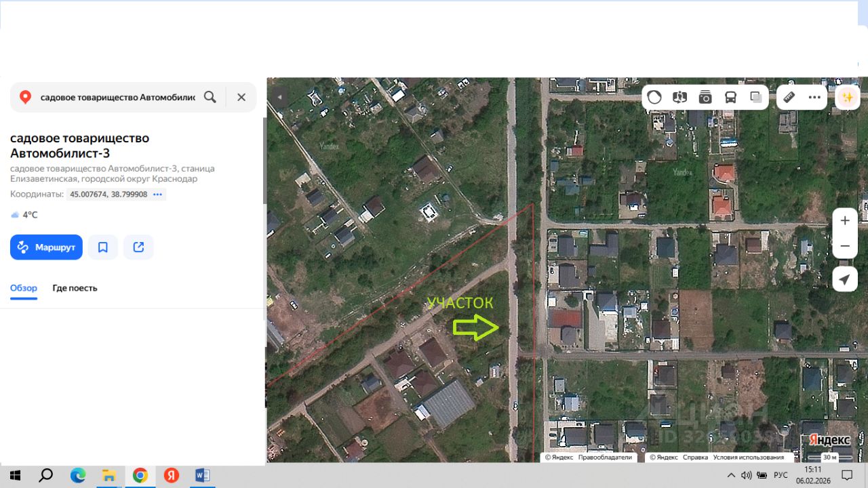Click the © Яндекс copyright text beside Справка
This screenshot has height=488, width=868.
pos(665,457)
